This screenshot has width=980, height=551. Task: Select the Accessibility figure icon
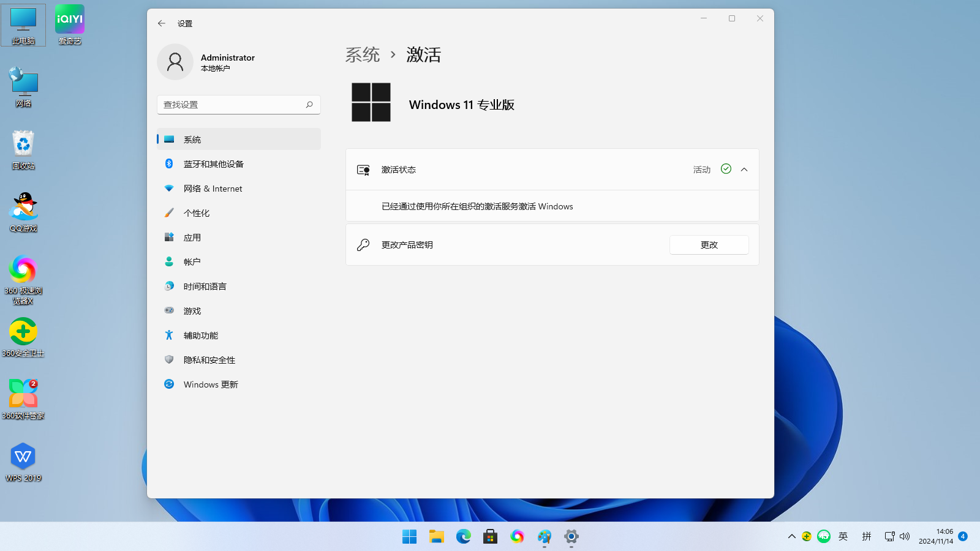[x=169, y=335]
